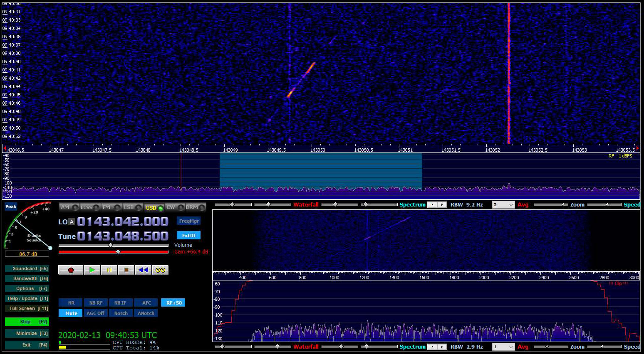
Task: Click the lower Speed slider
Action: point(604,347)
